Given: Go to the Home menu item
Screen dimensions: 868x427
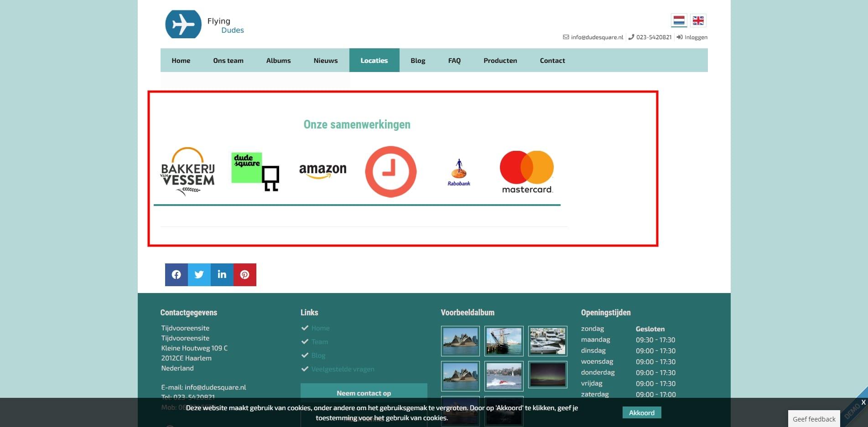Looking at the screenshot, I should pos(181,61).
